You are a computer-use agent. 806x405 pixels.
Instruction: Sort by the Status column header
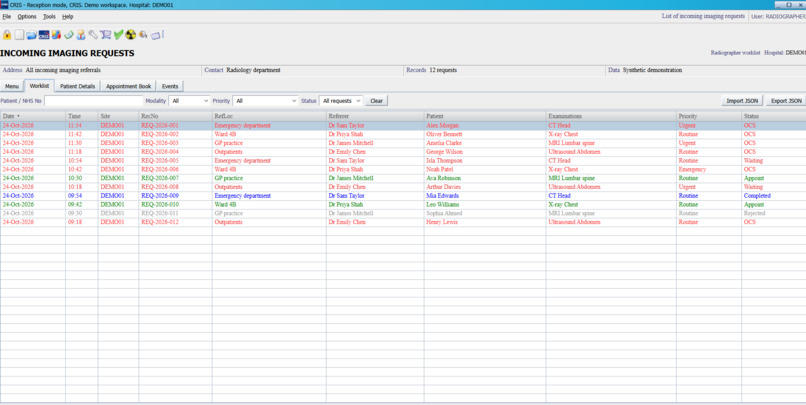tap(774, 116)
